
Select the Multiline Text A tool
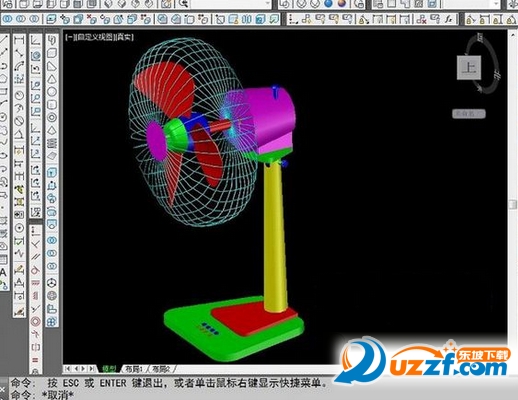click(x=3, y=273)
